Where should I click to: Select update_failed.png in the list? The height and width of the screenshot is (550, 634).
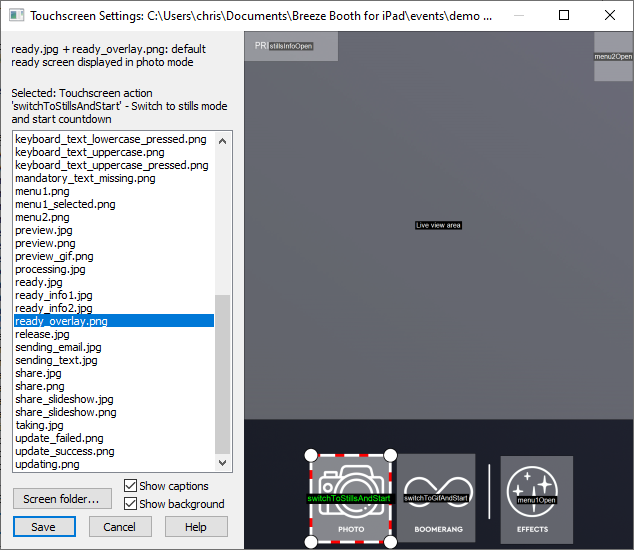pos(114,438)
